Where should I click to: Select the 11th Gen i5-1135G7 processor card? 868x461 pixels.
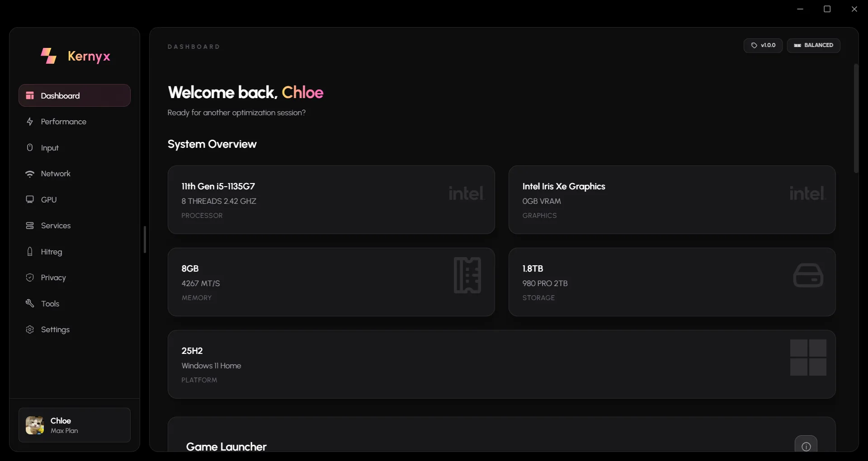331,200
